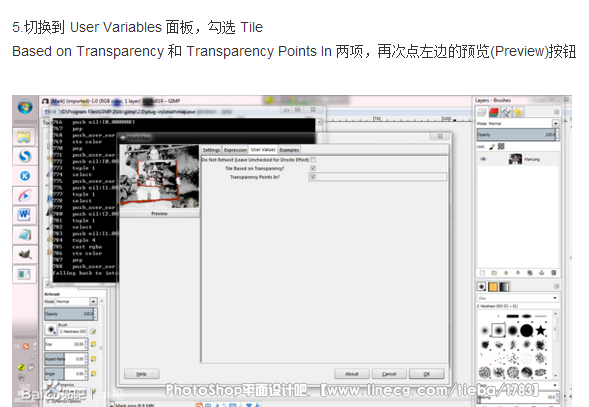Enable the Do Not Retwist checkbox
The width and height of the screenshot is (589, 407).
313,160
